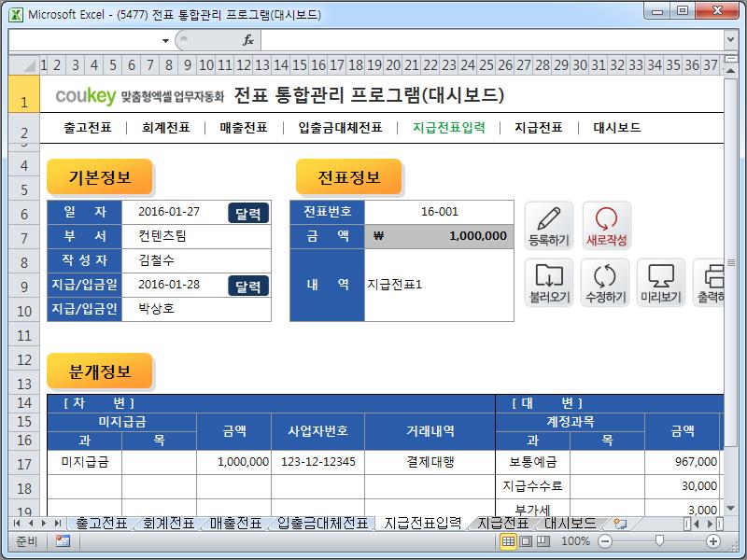Click the Name Box input field
Image resolution: width=747 pixels, height=560 pixels.
click(x=85, y=40)
